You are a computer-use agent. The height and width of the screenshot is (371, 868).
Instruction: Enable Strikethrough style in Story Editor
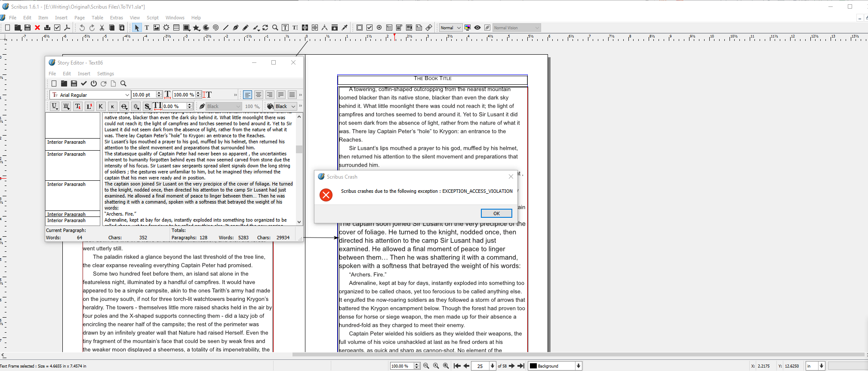[x=124, y=106]
